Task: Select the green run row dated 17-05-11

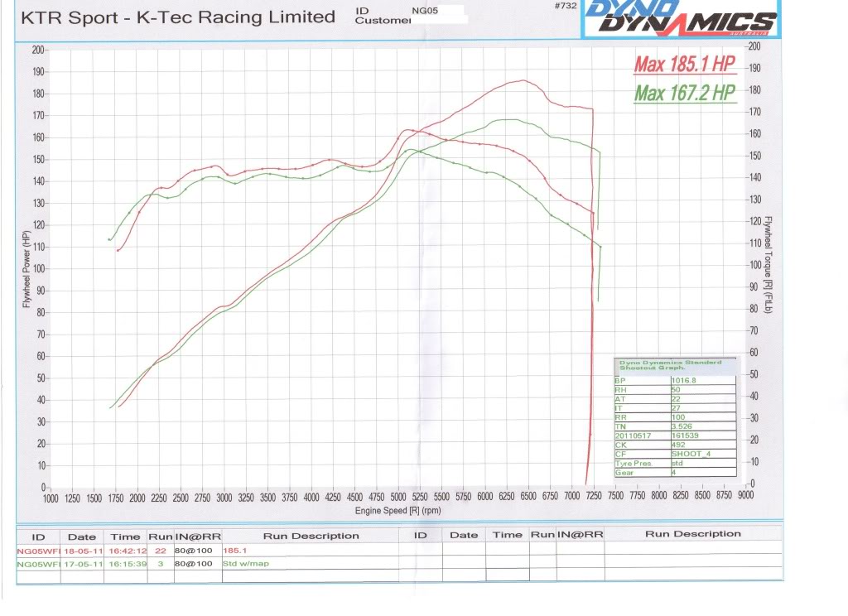Action: (x=124, y=563)
